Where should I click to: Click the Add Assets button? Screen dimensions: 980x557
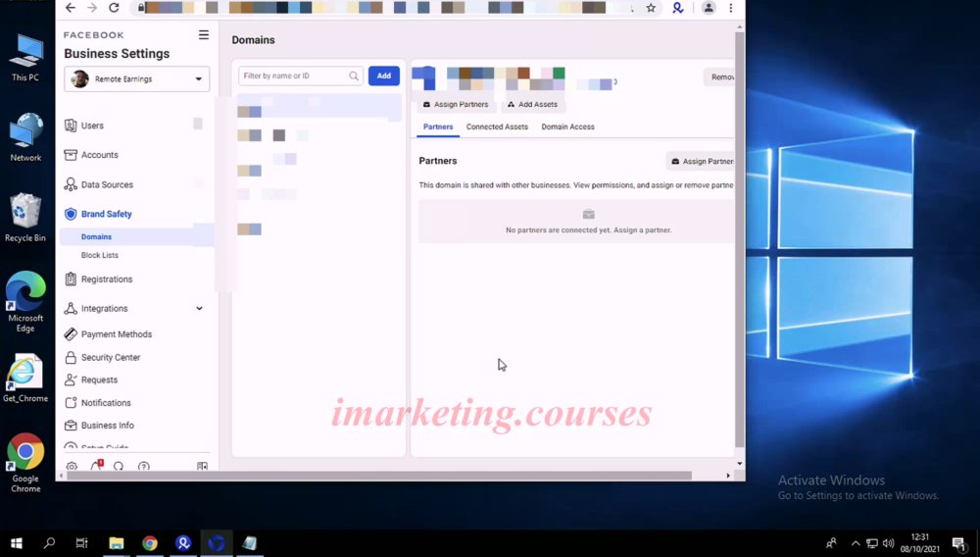(x=532, y=104)
